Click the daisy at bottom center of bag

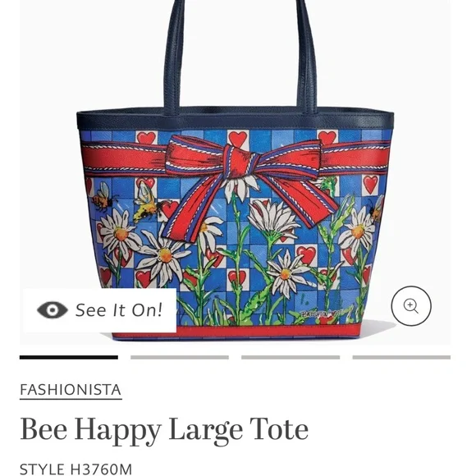pos(286,274)
